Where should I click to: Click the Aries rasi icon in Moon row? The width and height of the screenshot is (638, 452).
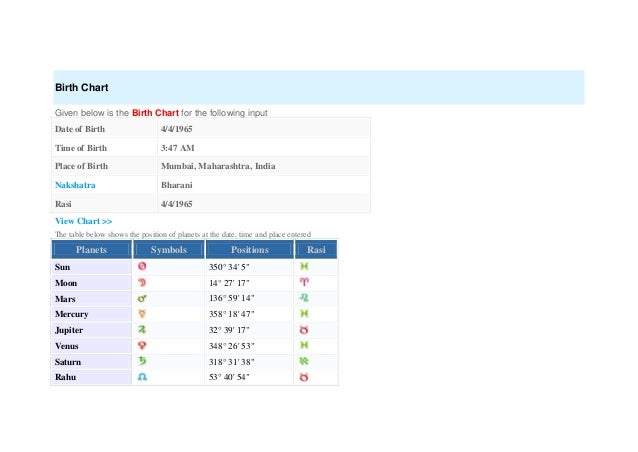coord(304,282)
